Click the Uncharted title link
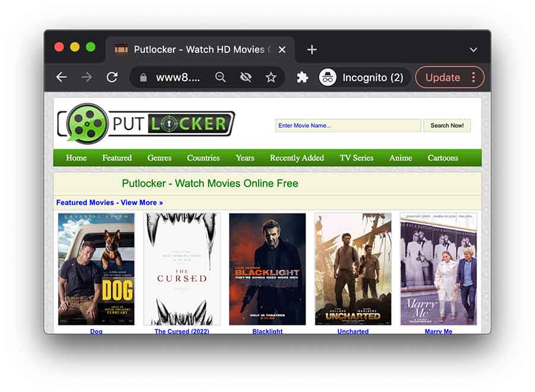535x392 pixels. [353, 331]
